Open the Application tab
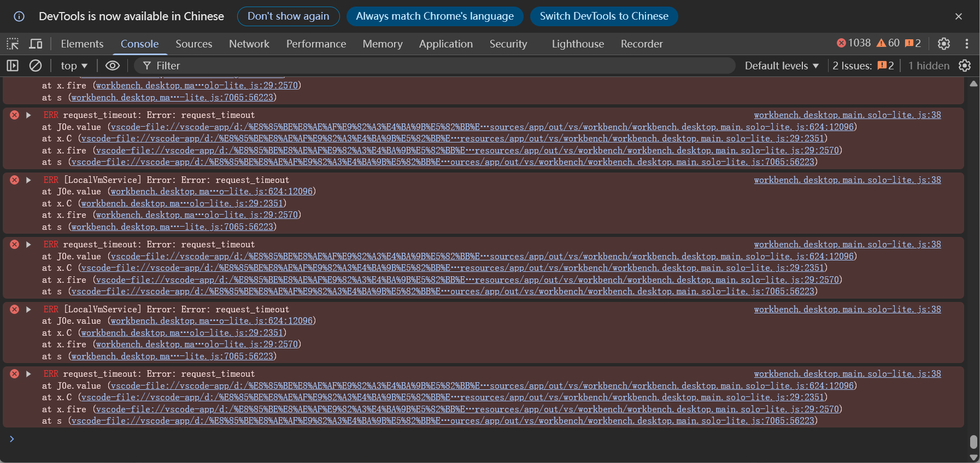 click(446, 44)
